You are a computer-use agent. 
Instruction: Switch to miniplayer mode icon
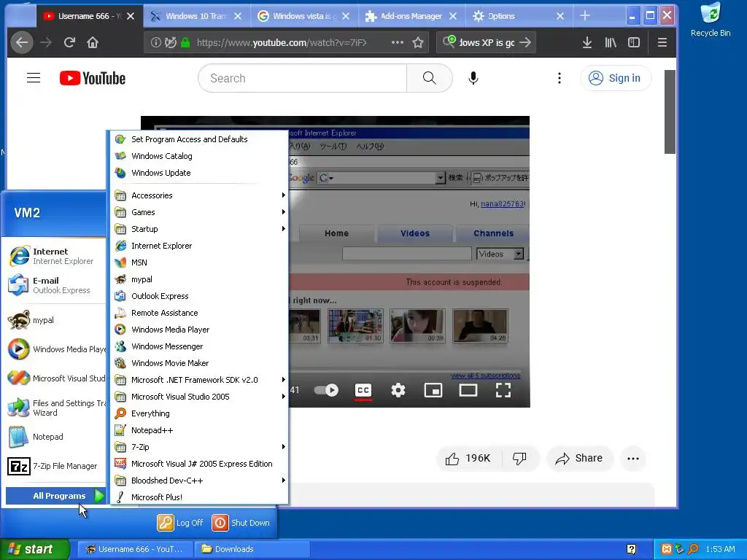[433, 391]
